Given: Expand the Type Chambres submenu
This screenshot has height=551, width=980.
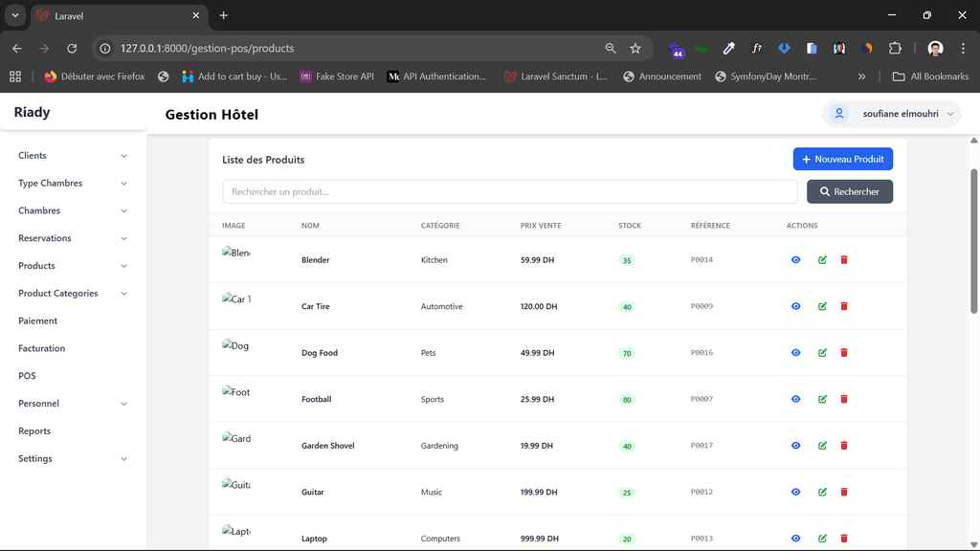Looking at the screenshot, I should [73, 184].
